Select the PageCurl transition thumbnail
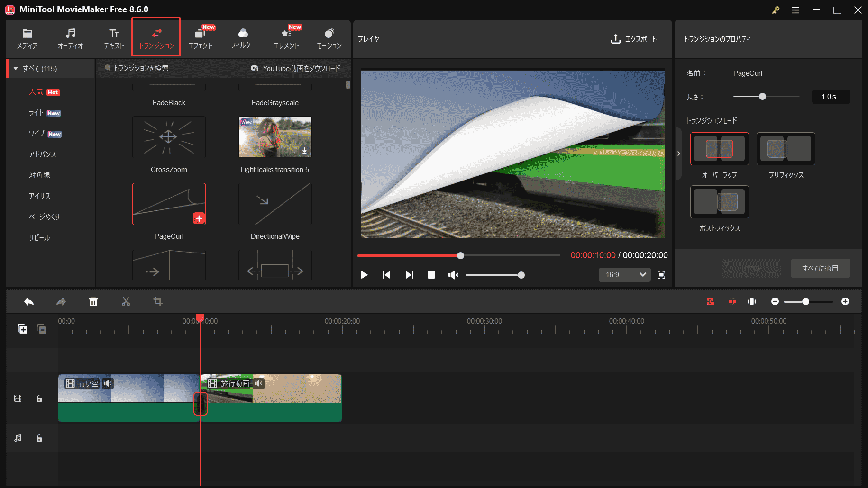 pyautogui.click(x=169, y=204)
